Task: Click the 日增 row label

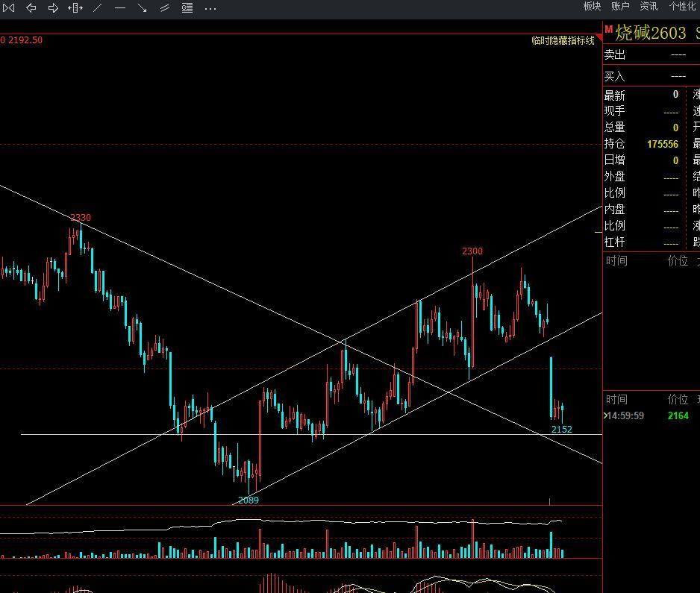Action: click(x=614, y=160)
